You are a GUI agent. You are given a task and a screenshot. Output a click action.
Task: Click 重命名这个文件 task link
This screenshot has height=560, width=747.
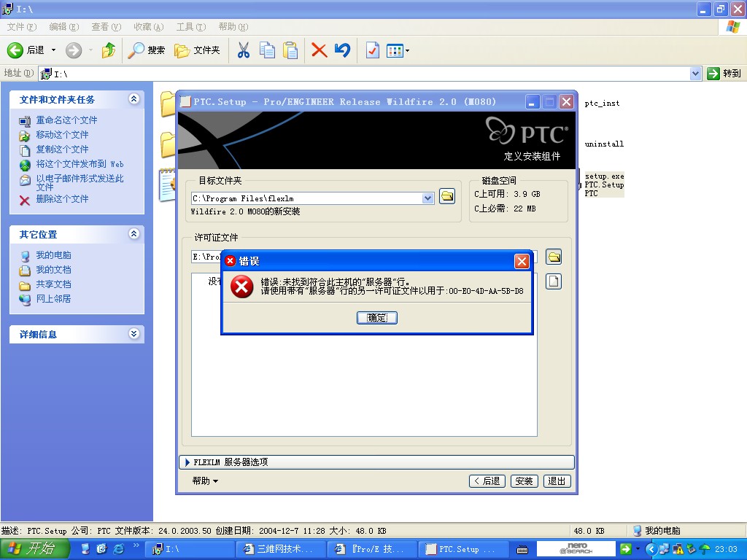coord(66,120)
